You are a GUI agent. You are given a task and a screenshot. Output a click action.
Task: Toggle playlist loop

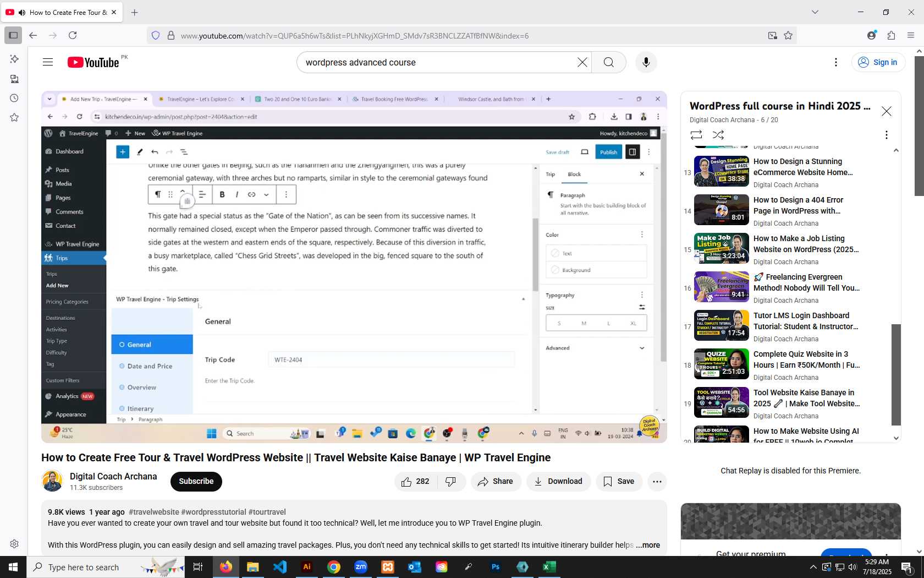click(x=696, y=135)
